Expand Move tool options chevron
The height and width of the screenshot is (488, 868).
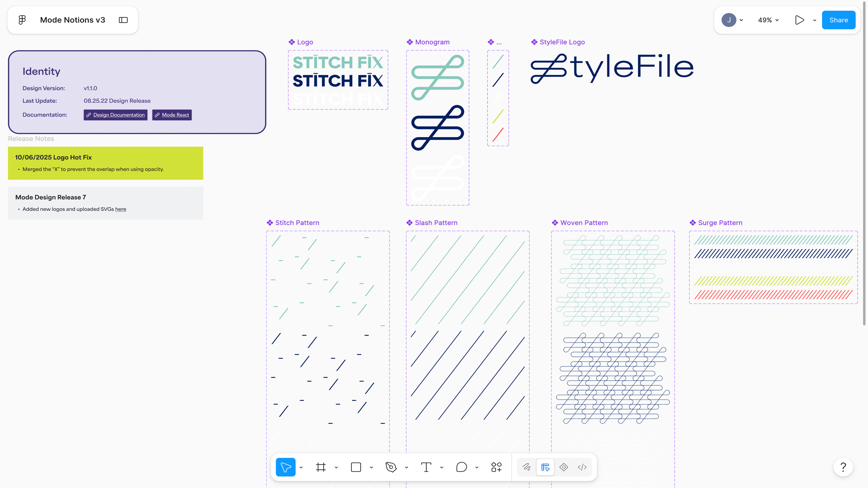[x=301, y=467]
